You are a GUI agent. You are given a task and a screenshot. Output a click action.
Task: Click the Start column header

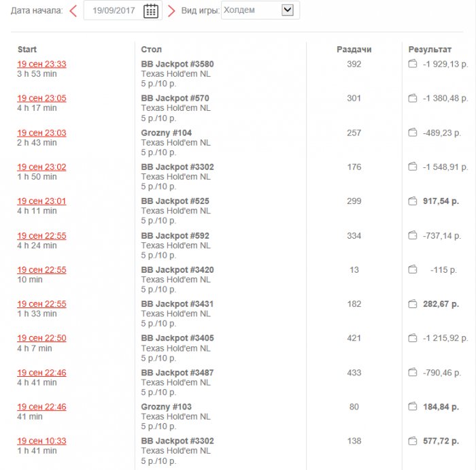27,50
